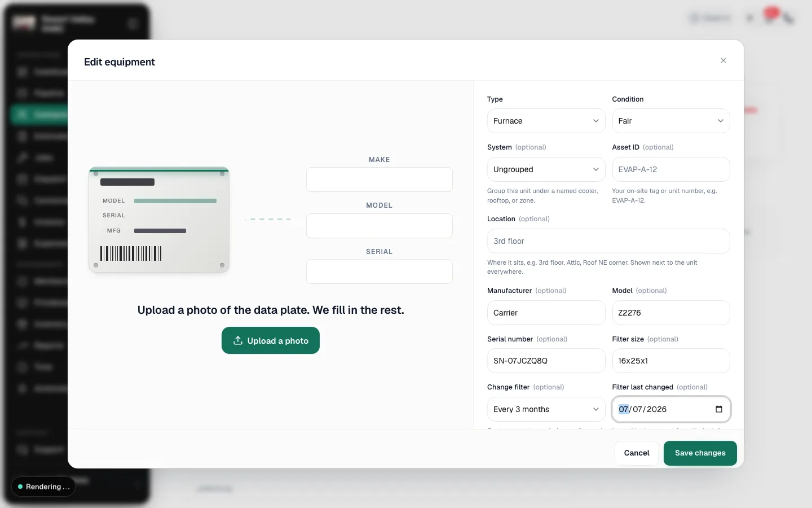Focus the empty SERIAL box beside the data plate
This screenshot has height=508, width=812.
click(x=379, y=271)
